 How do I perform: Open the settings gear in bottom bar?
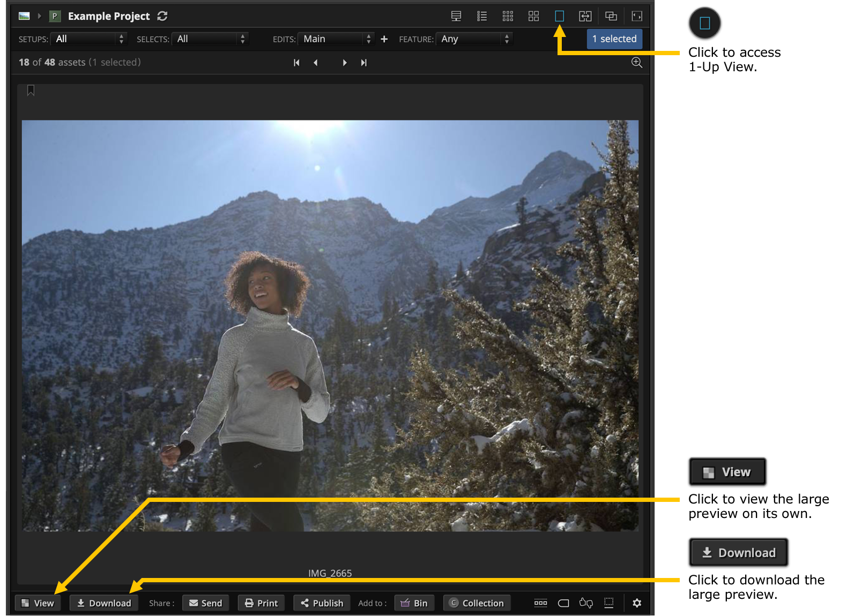click(637, 603)
